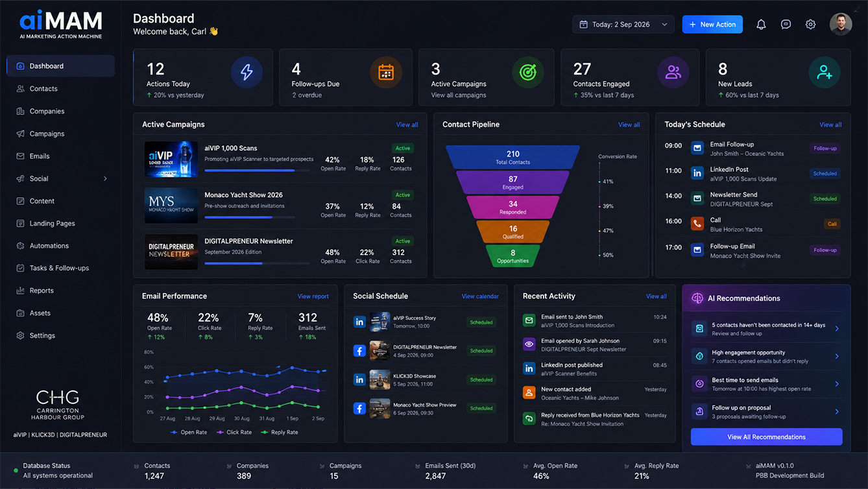Click View All Recommendations button
Screen dimensions: 868x489
[766, 436]
